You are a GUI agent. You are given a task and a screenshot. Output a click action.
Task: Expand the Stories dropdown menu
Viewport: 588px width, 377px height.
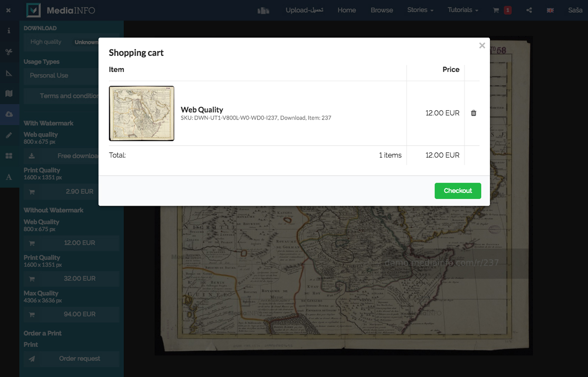coord(420,10)
